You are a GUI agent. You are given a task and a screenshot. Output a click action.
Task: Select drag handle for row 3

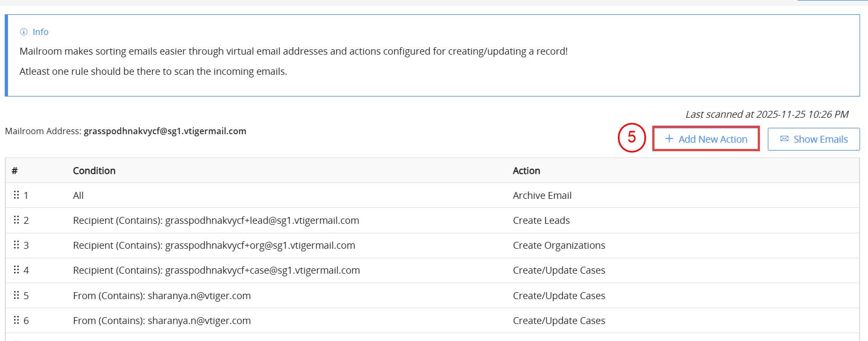click(16, 245)
